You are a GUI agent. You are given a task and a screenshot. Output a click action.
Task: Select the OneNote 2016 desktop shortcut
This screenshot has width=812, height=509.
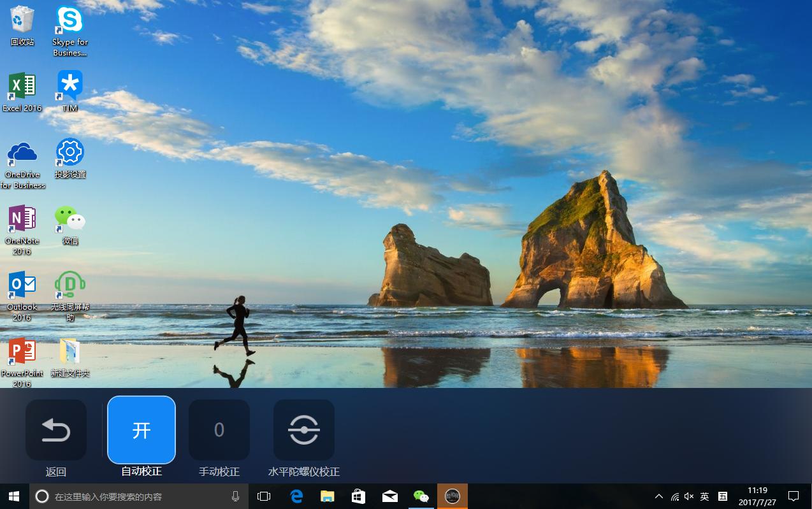coord(22,219)
